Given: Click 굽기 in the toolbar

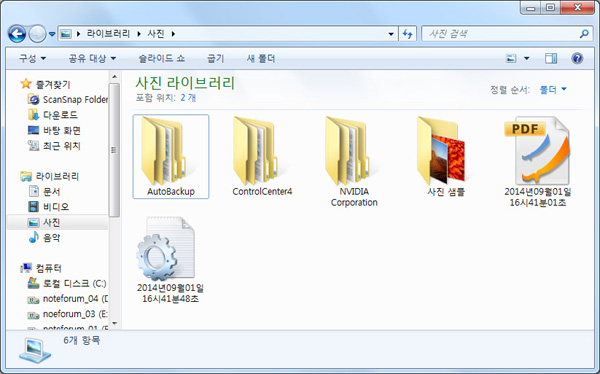Looking at the screenshot, I should pyautogui.click(x=215, y=59).
